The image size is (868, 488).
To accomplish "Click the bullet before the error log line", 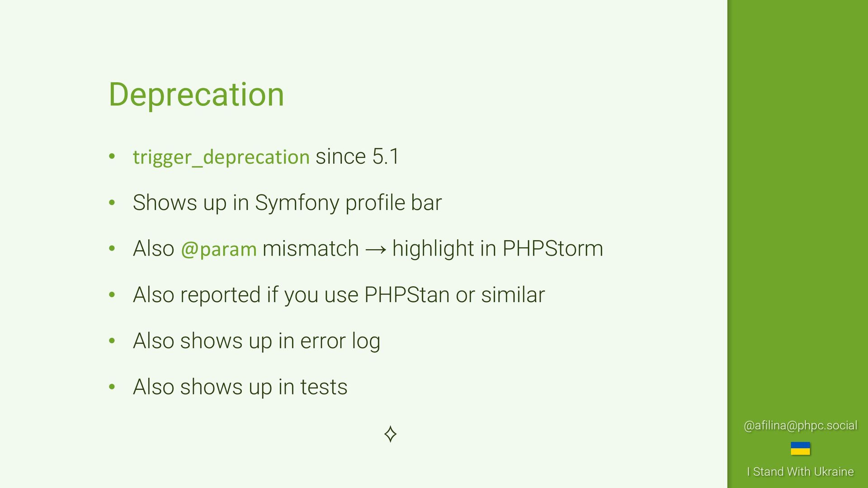I will [112, 341].
